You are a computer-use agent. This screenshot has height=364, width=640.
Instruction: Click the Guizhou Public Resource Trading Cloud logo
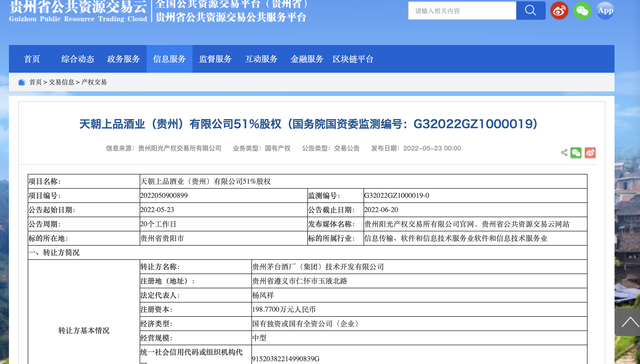click(78, 11)
